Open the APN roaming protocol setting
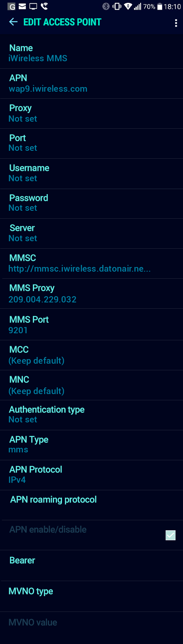Viewport: 183px width, 644px height. (91, 505)
